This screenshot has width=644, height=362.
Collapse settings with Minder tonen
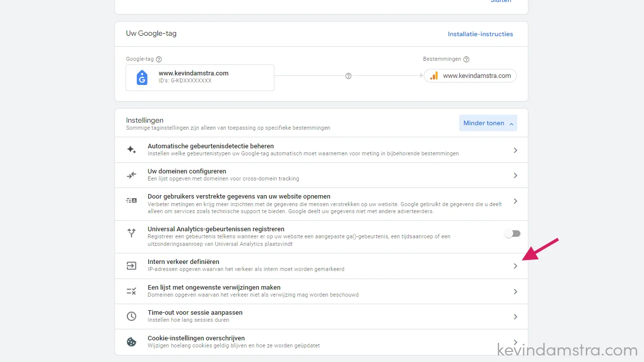point(488,123)
